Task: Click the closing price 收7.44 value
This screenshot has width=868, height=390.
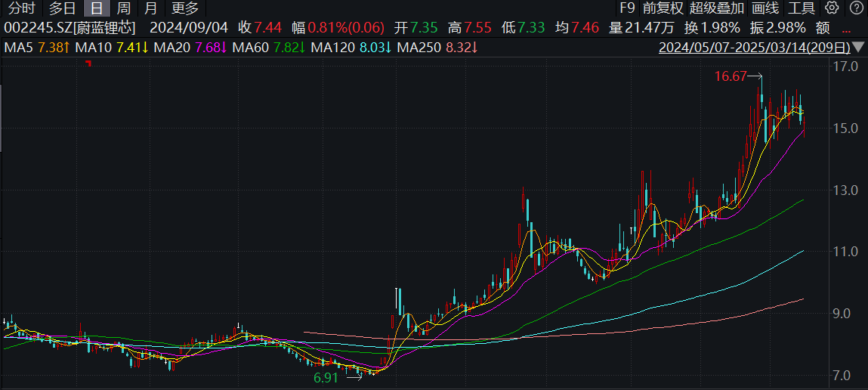Action: coord(260,27)
